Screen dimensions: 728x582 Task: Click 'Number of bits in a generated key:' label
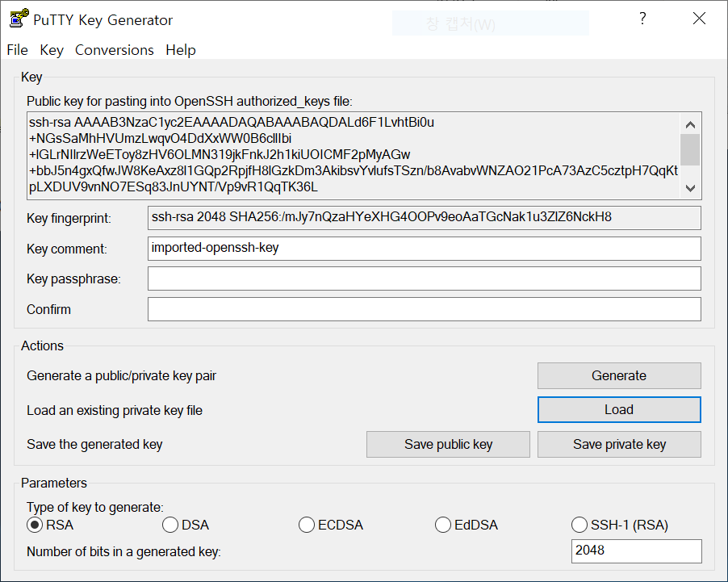point(123,552)
